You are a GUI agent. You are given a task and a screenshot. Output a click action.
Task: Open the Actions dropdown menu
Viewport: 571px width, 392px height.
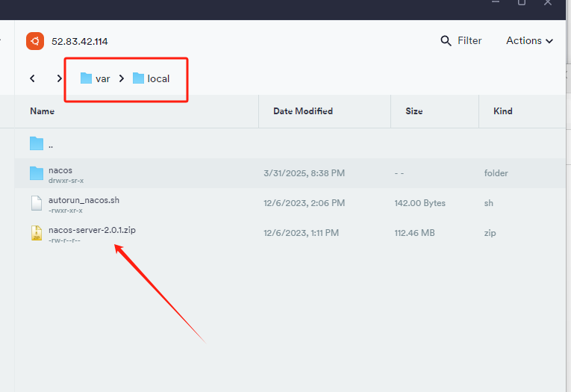point(529,40)
